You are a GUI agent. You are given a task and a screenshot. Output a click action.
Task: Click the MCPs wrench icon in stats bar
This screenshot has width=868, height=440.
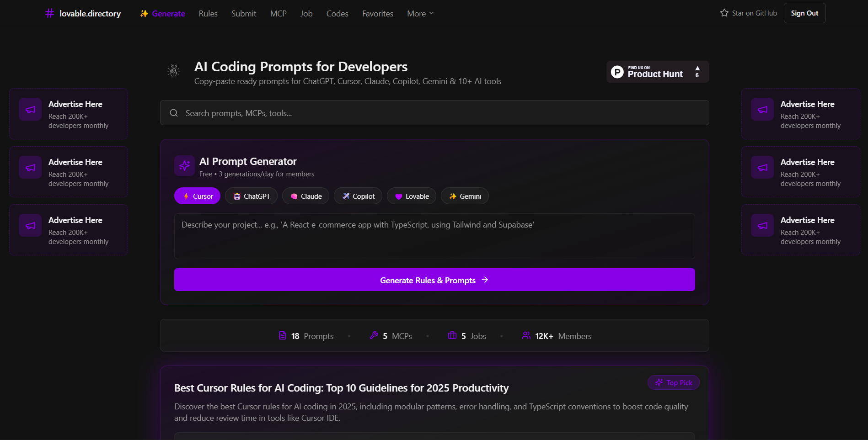[374, 335]
